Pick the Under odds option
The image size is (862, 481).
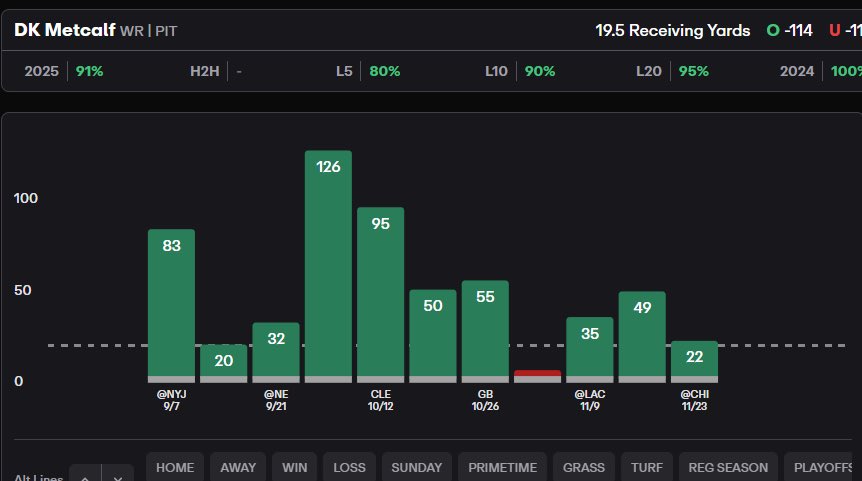[846, 30]
